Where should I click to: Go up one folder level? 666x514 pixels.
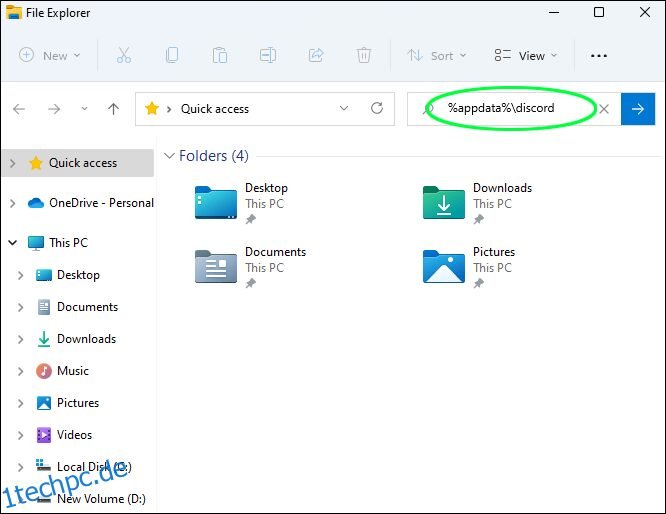[x=113, y=109]
